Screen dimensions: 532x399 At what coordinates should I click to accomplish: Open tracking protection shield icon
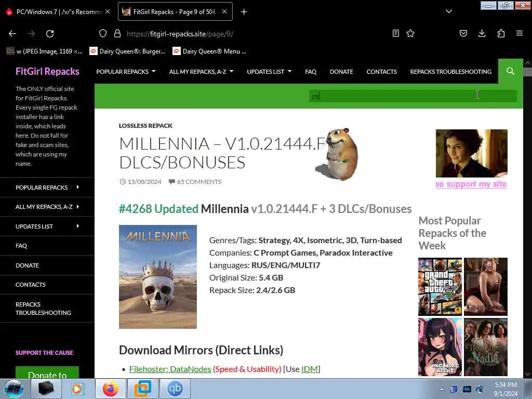click(103, 33)
